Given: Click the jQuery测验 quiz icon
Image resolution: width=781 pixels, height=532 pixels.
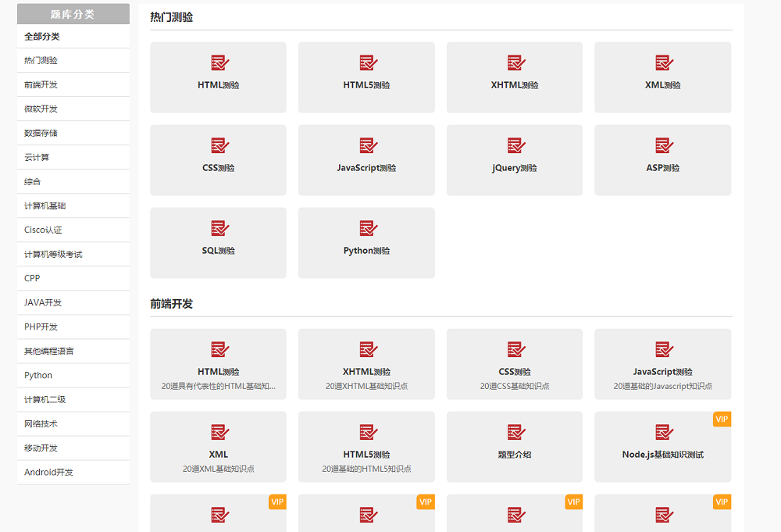Looking at the screenshot, I should click(515, 145).
